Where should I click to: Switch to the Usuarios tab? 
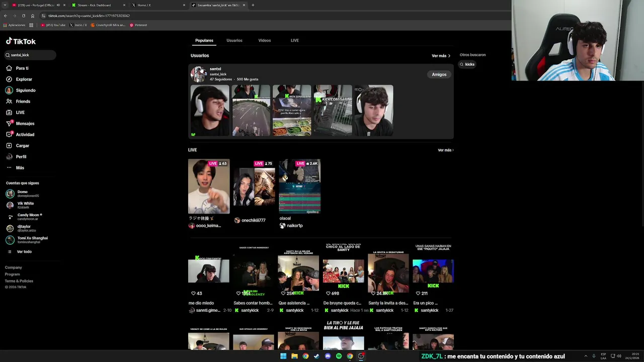(234, 40)
